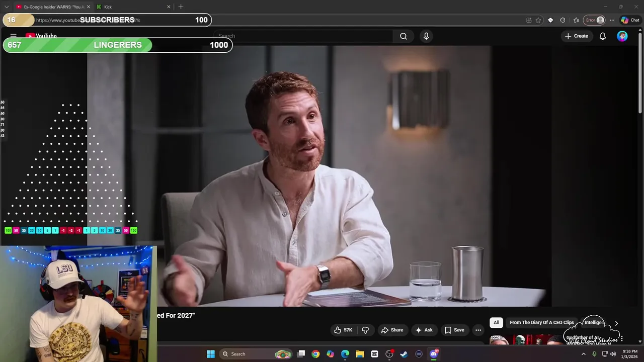The height and width of the screenshot is (362, 644).
Task: Open clock showing 9:18 PM
Action: tap(630, 354)
